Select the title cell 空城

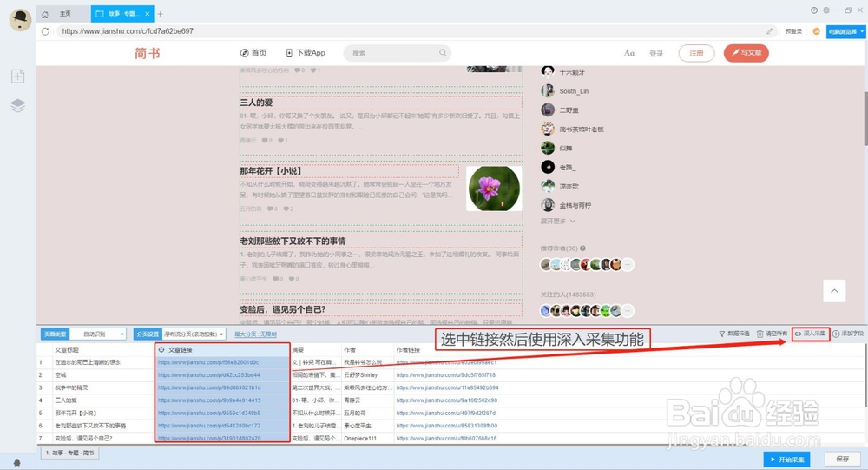tap(103, 374)
